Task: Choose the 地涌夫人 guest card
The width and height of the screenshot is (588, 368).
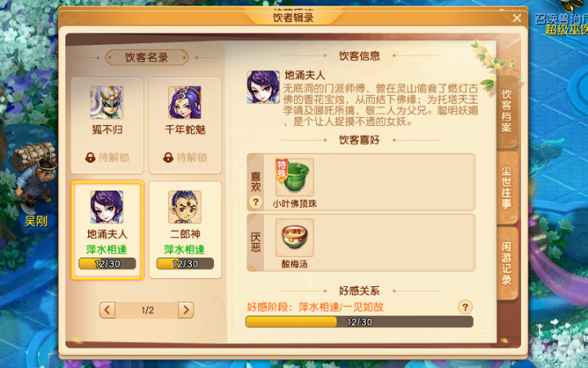Action: [107, 230]
